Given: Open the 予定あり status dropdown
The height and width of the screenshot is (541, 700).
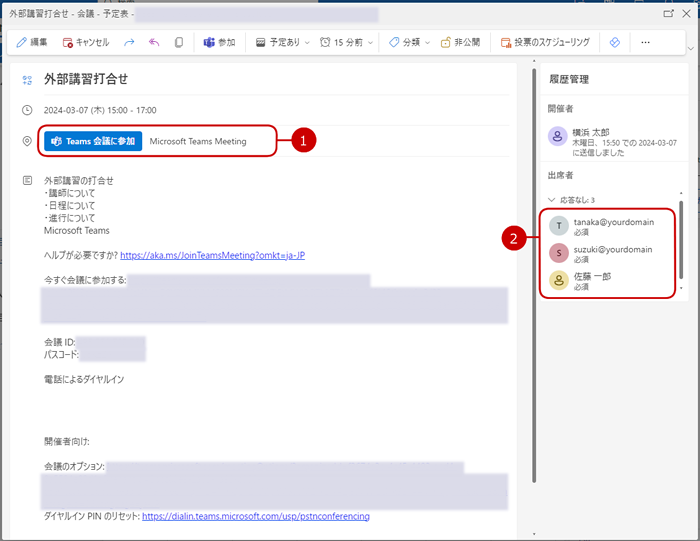Looking at the screenshot, I should pos(282,42).
